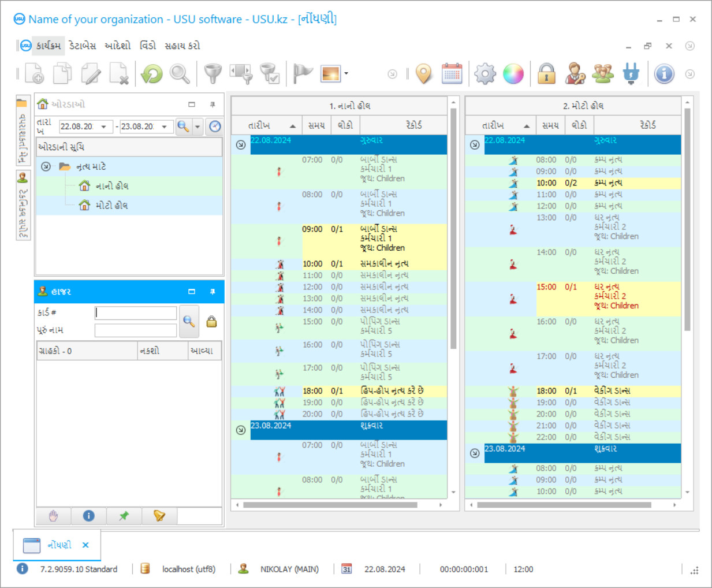The height and width of the screenshot is (588, 712).
Task: Click the પૂરું નામ input field
Action: (x=136, y=330)
